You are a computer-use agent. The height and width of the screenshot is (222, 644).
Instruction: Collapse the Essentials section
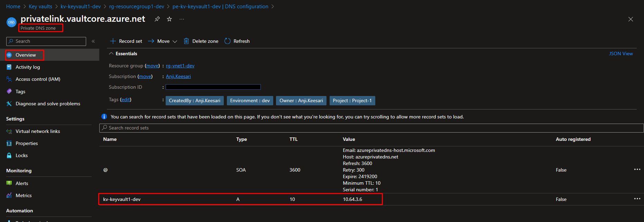pos(111,54)
